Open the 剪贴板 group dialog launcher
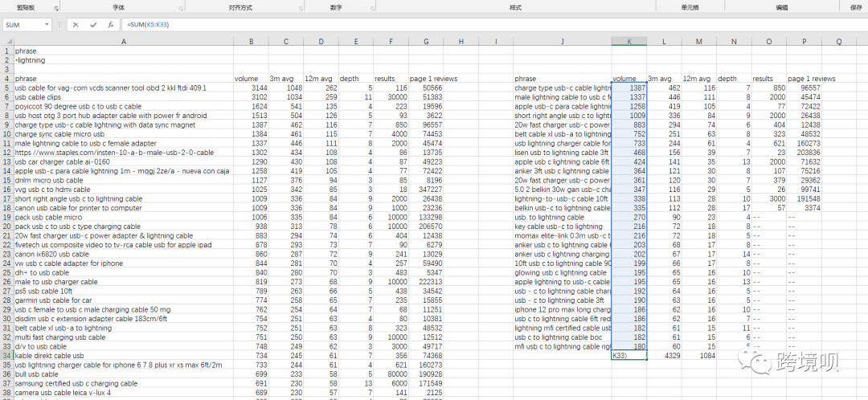Screen dimensions: 868x400 (x=56, y=9)
